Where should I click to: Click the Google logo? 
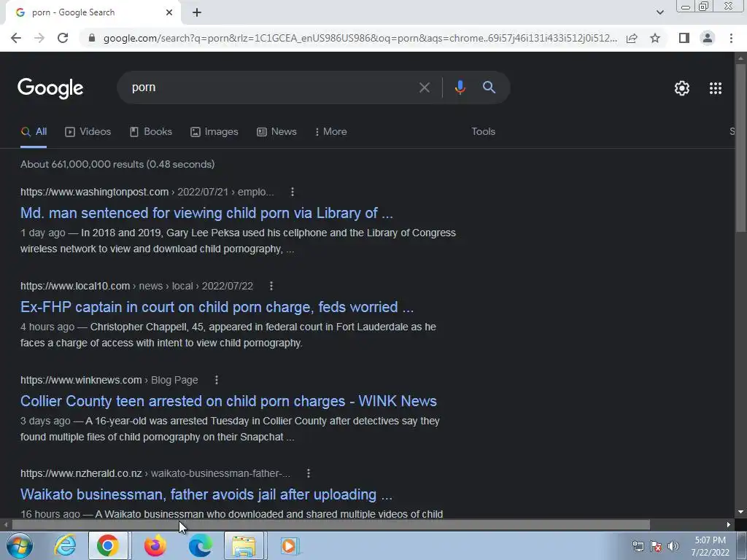pos(50,88)
